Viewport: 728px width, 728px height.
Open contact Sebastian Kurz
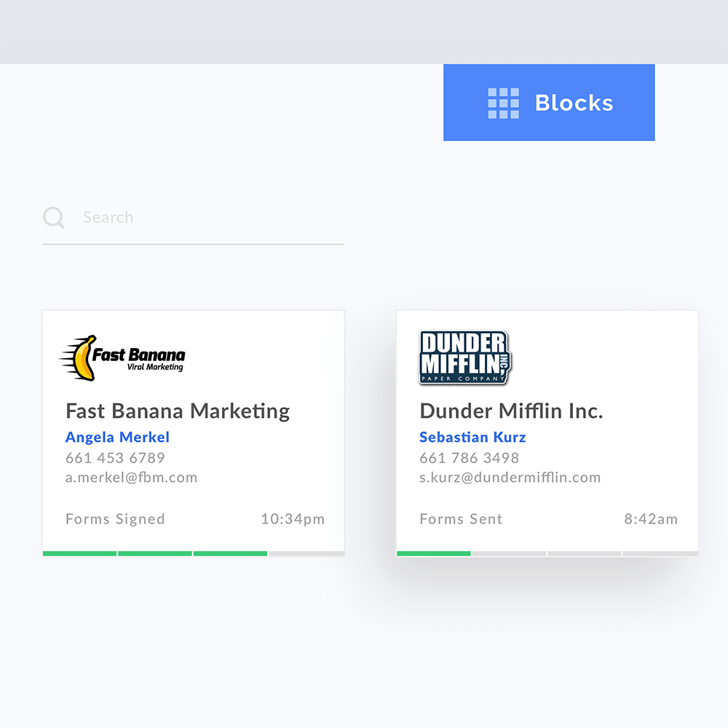pos(472,438)
